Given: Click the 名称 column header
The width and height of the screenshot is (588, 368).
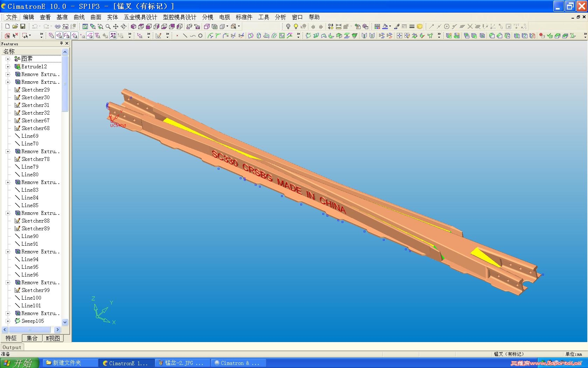Looking at the screenshot, I should point(31,52).
